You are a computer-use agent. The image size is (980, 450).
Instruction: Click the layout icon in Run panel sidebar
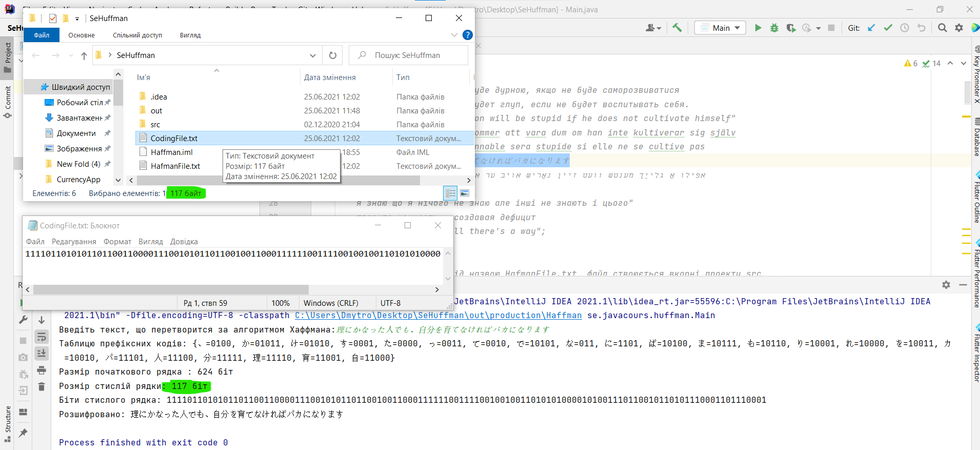click(23, 412)
